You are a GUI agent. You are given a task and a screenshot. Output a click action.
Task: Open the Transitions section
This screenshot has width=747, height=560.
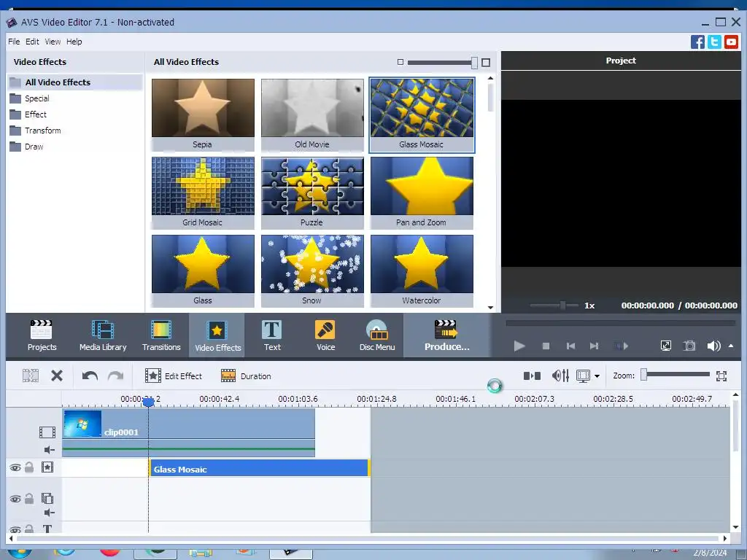(161, 335)
